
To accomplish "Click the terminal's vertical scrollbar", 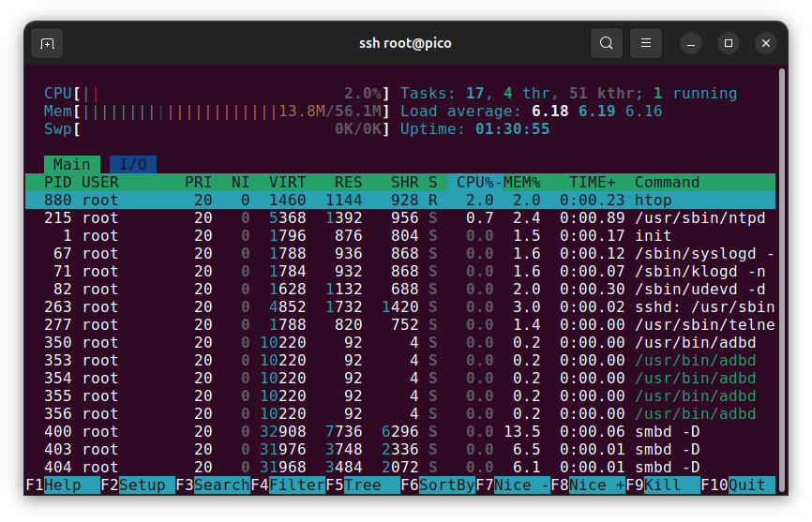I will [x=782, y=279].
